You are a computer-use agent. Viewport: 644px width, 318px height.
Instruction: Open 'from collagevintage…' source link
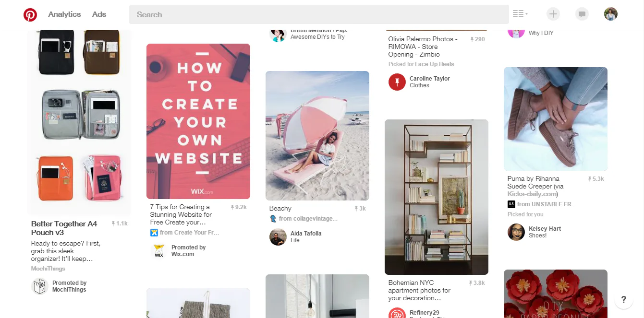[308, 219]
